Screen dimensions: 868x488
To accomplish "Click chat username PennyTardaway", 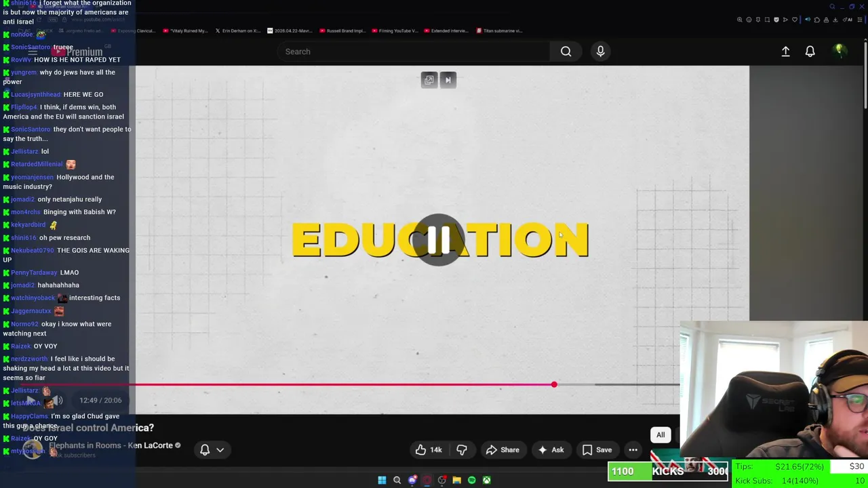I will (34, 272).
